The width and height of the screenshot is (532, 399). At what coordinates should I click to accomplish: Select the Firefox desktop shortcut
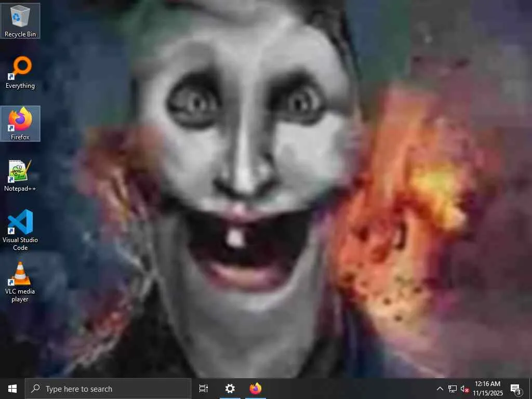(20, 124)
